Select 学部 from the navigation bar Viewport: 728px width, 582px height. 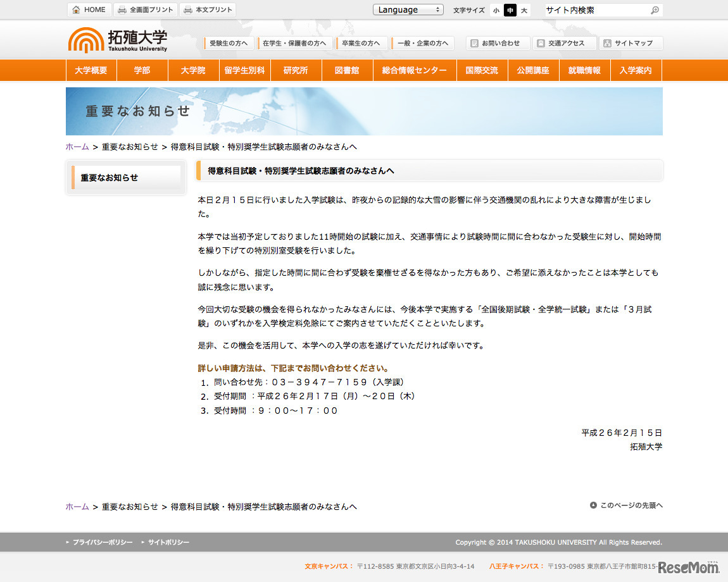(142, 70)
